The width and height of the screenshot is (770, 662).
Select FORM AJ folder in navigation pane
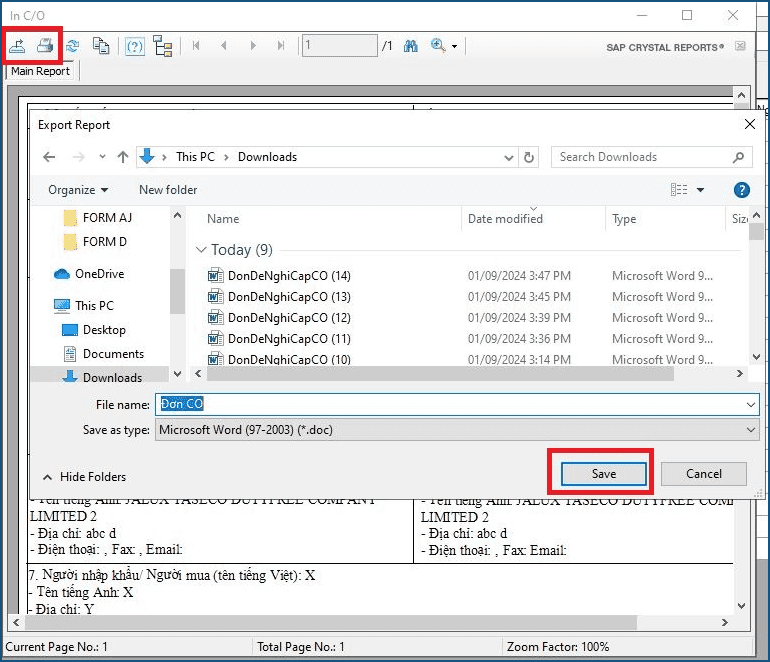[98, 218]
